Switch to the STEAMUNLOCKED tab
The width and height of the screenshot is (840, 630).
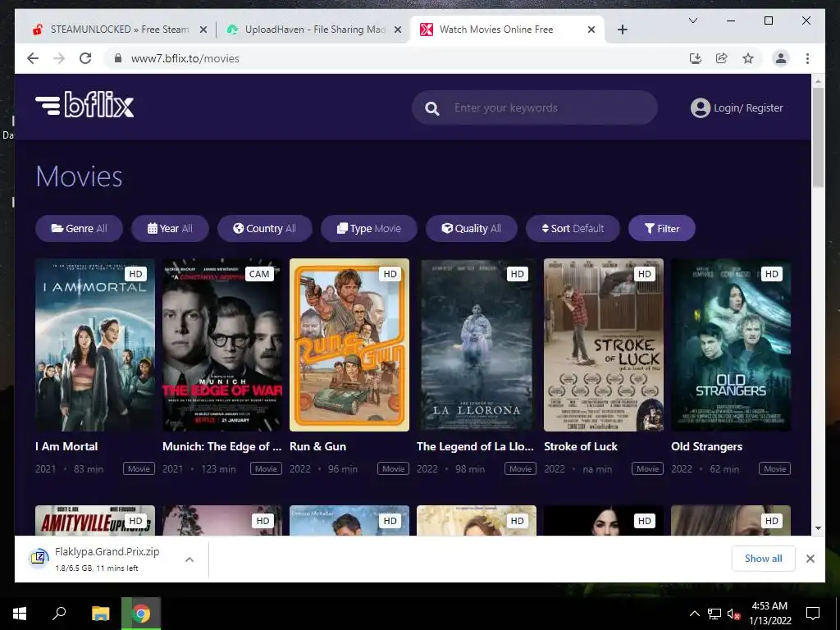tap(118, 30)
